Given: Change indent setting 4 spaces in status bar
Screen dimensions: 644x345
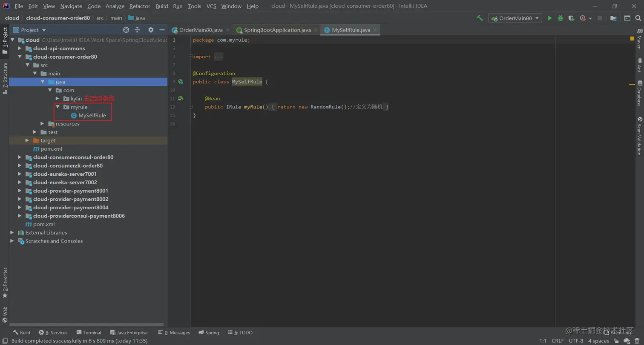Looking at the screenshot, I should [598, 341].
